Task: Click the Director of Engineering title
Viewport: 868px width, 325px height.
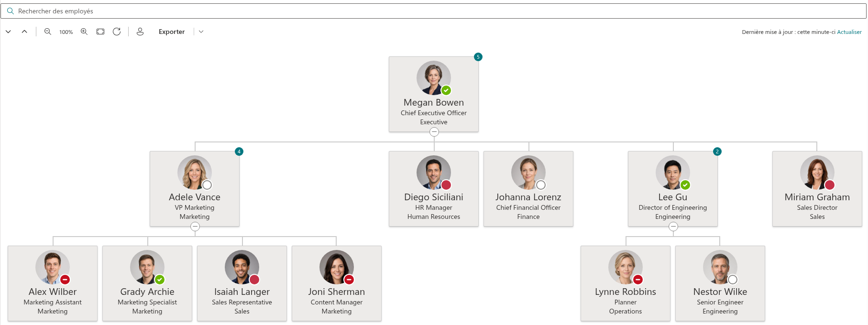Action: click(673, 207)
